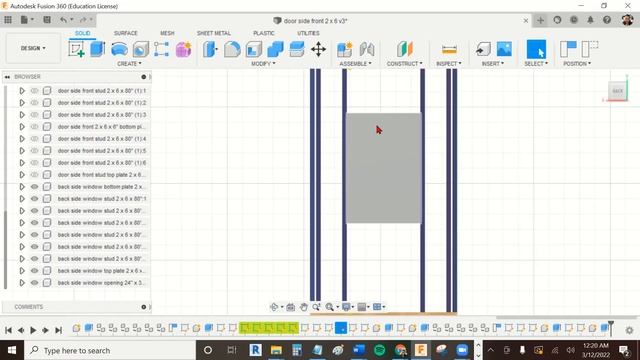
Task: Choose the Move/Copy tool
Action: click(x=318, y=49)
